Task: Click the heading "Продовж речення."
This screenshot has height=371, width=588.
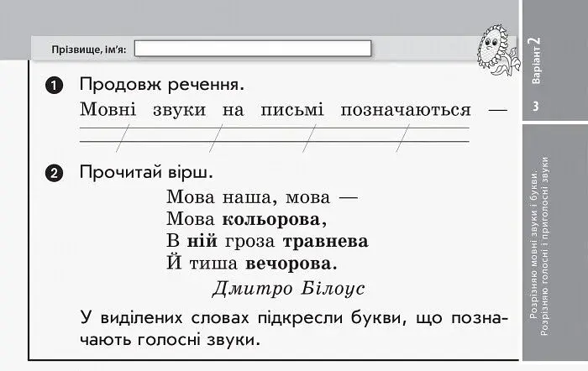Action: 161,85
